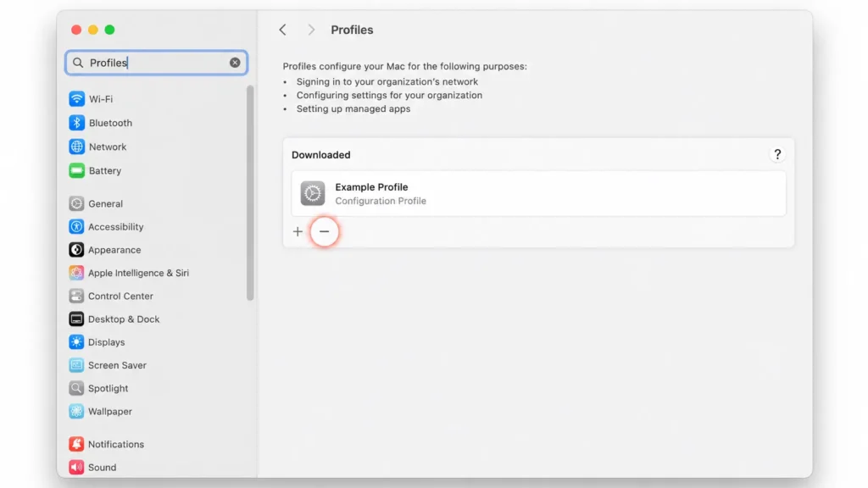Click the "Setting up managed apps" bullet
868x488 pixels.
pyautogui.click(x=353, y=109)
